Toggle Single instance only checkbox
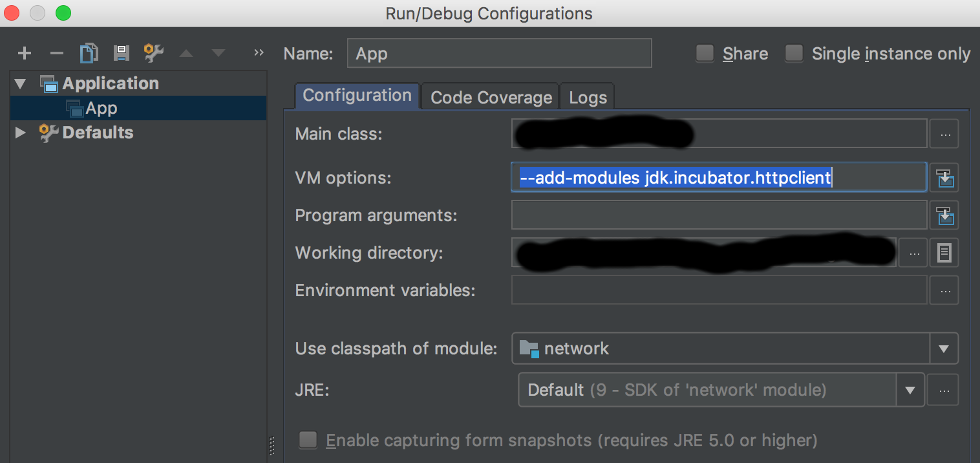The width and height of the screenshot is (980, 463). [794, 53]
